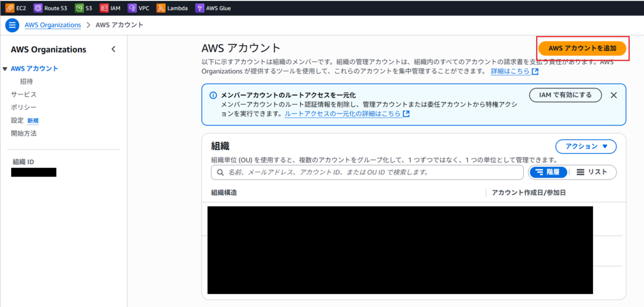Open ポリシー in the sidebar
The image size is (644, 307).
tap(24, 107)
